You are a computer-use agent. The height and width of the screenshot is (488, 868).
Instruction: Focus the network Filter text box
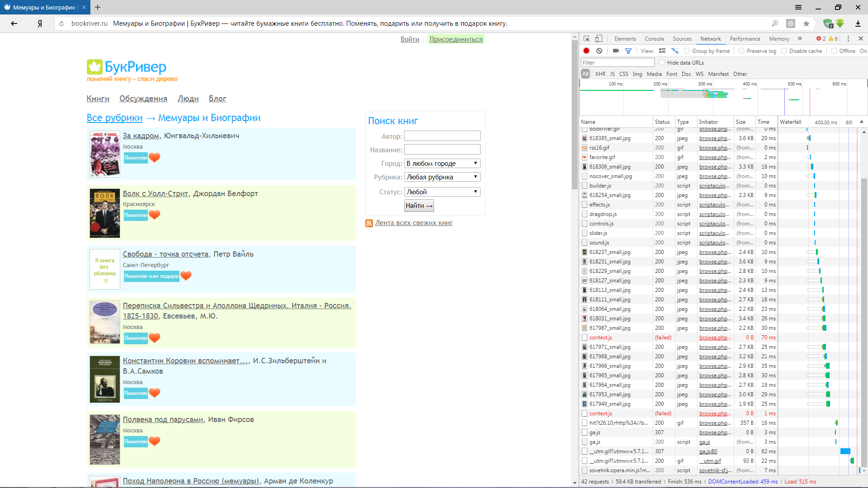[618, 63]
